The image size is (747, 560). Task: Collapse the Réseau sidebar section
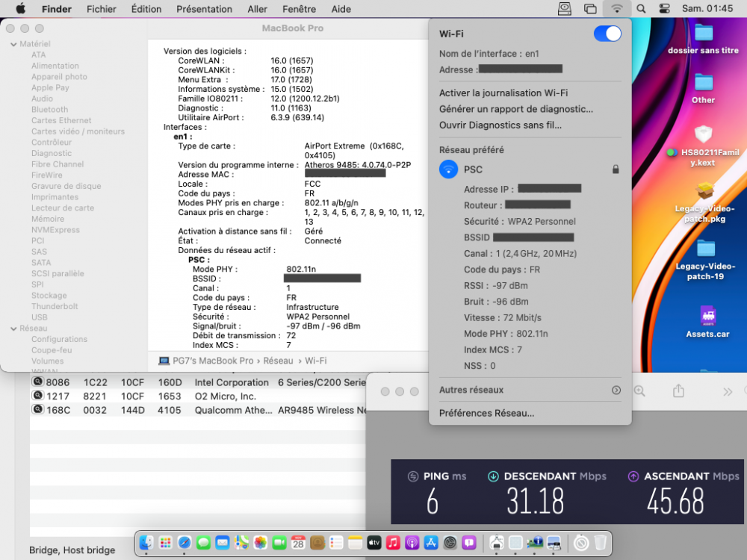13,329
